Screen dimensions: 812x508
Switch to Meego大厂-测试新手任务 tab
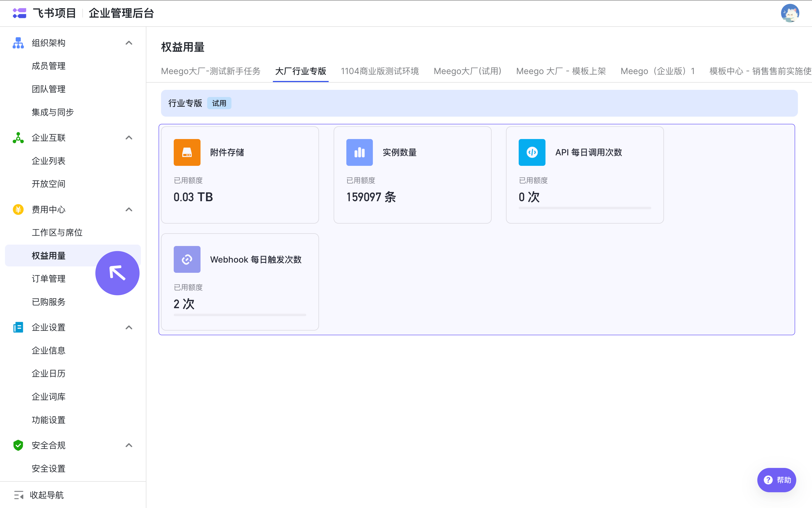click(x=211, y=71)
